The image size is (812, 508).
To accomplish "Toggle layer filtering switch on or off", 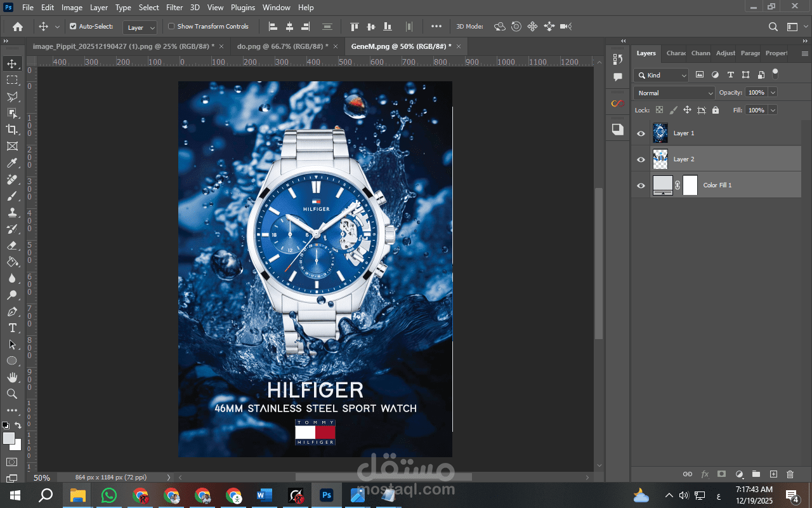I will tap(775, 74).
